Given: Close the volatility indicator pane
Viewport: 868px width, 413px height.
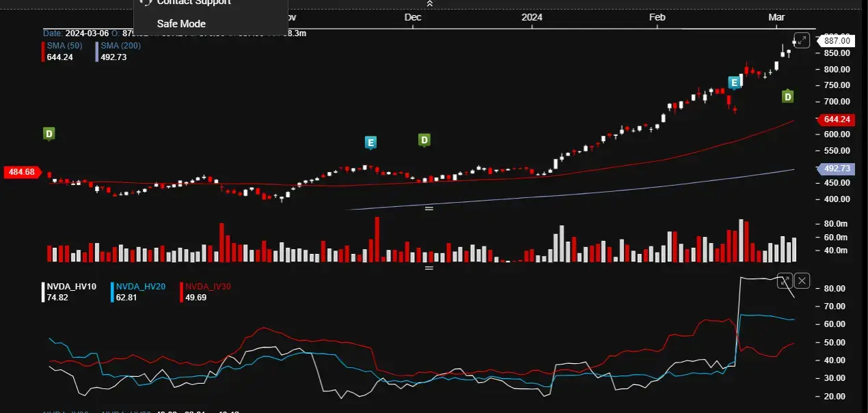Looking at the screenshot, I should point(802,280).
